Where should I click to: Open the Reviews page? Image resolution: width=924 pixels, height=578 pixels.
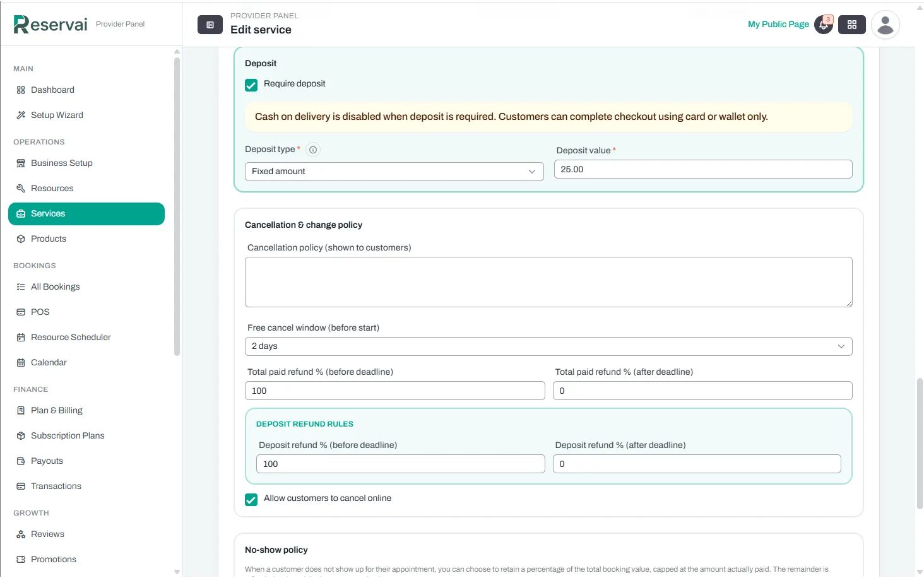tap(86, 534)
